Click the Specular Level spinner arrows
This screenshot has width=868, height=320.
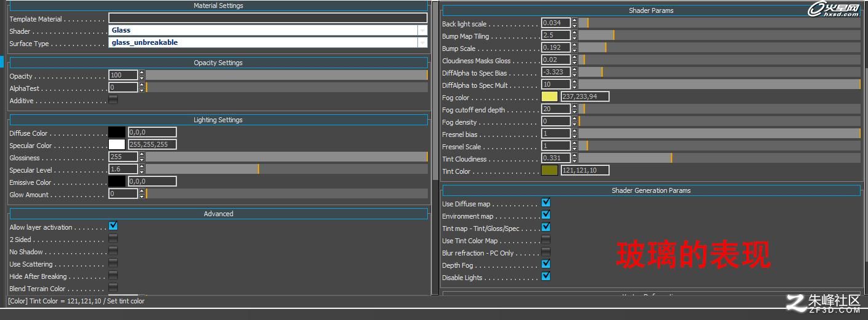(x=142, y=169)
